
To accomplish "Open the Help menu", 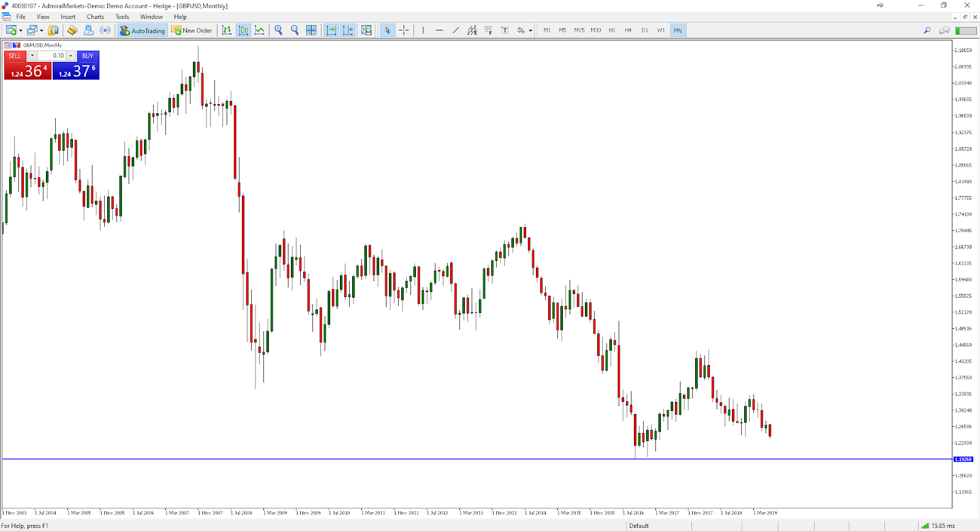I will (x=180, y=17).
